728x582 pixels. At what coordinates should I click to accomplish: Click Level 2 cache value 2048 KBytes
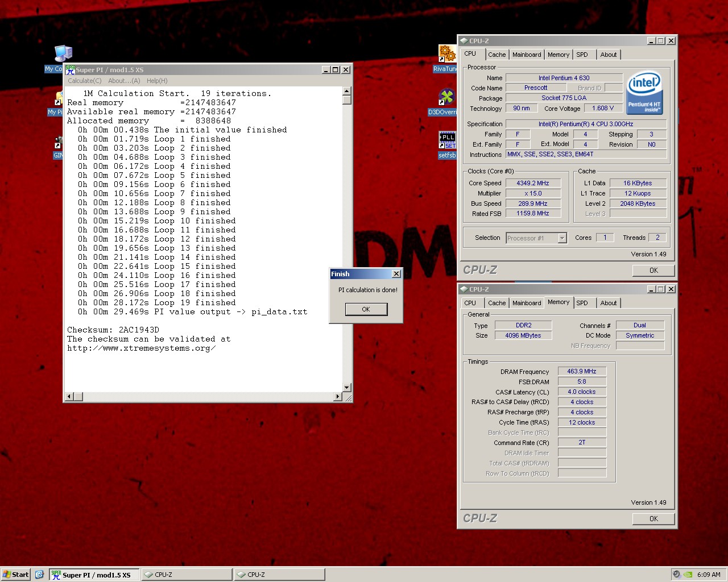coord(638,203)
